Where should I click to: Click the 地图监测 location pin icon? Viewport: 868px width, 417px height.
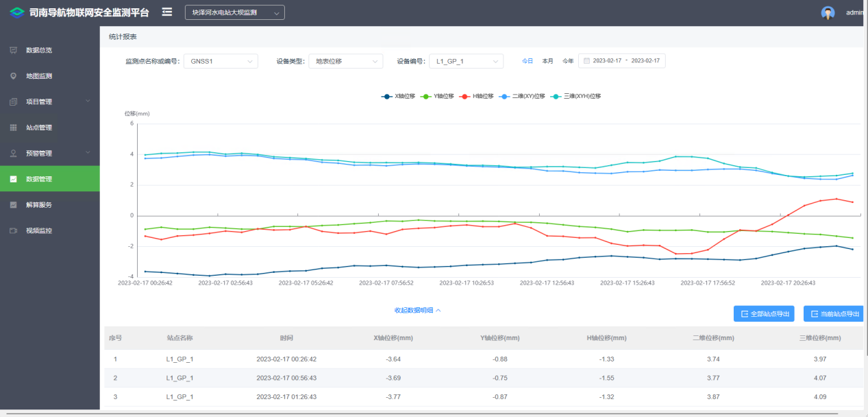click(x=13, y=76)
